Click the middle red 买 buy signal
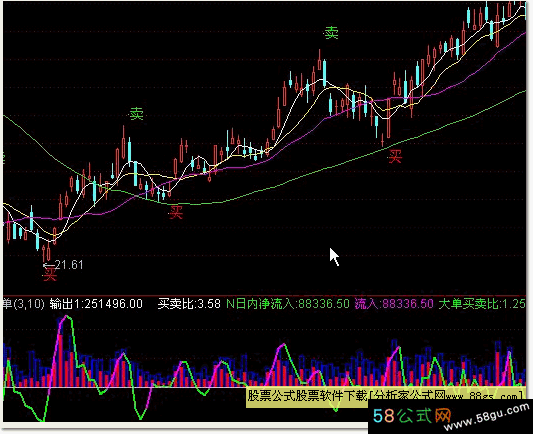This screenshot has width=533, height=434. pyautogui.click(x=176, y=212)
